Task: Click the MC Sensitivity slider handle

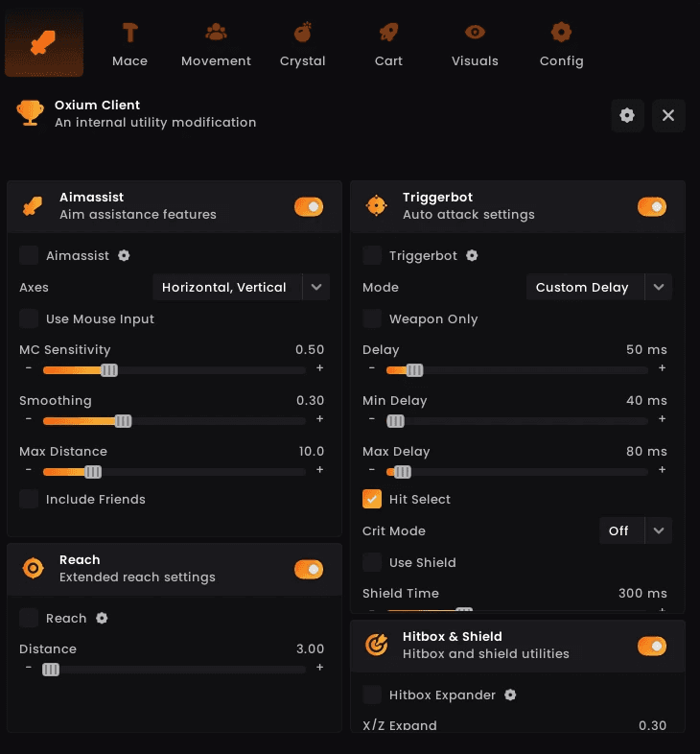Action: pyautogui.click(x=109, y=370)
